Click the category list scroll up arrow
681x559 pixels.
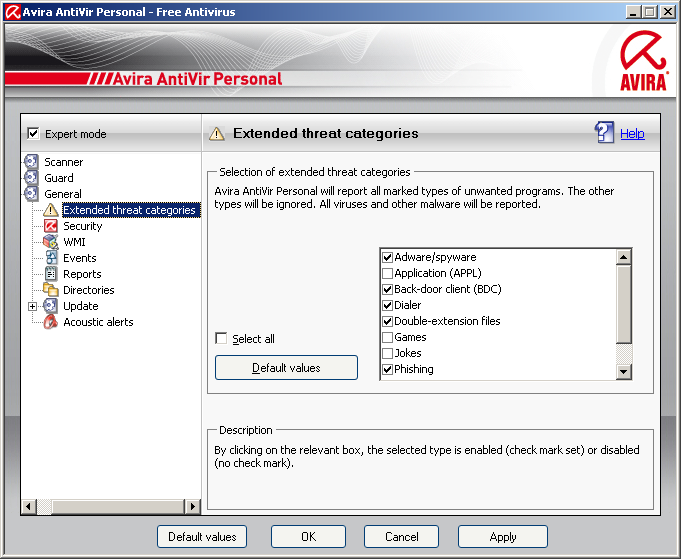(624, 257)
